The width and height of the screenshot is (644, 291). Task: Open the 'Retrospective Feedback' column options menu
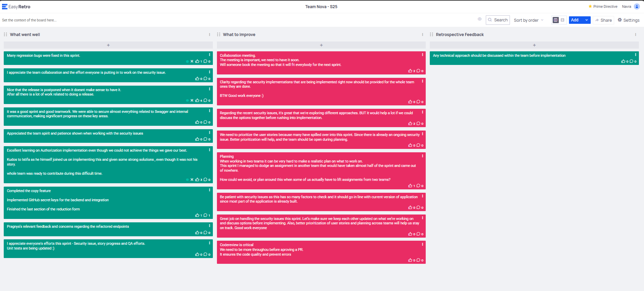636,35
